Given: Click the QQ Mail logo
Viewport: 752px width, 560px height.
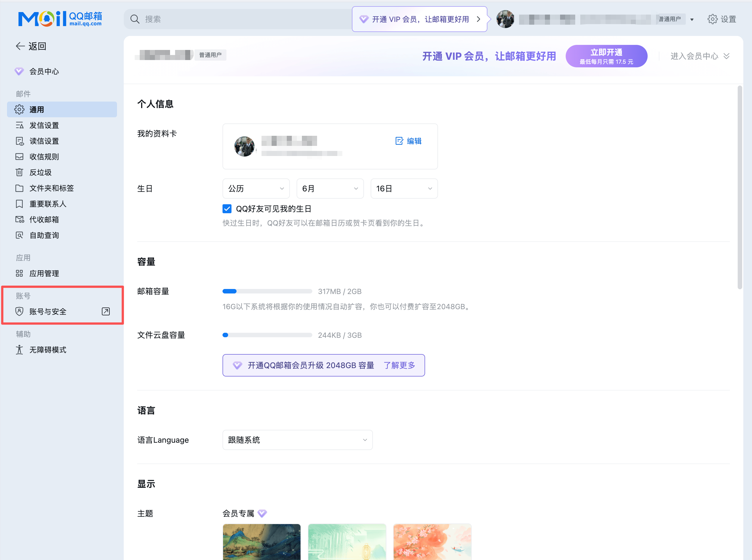Looking at the screenshot, I should pos(60,19).
